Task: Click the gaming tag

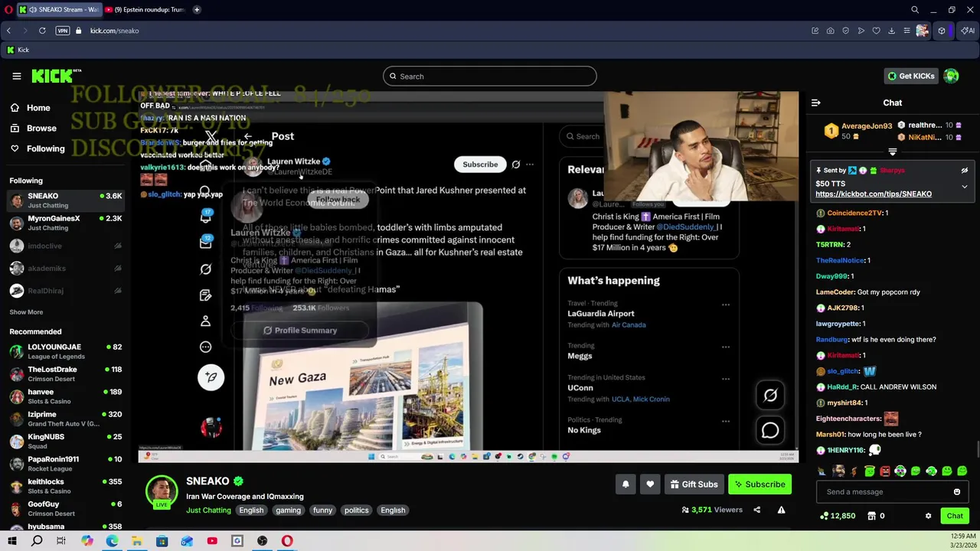Action: (288, 510)
